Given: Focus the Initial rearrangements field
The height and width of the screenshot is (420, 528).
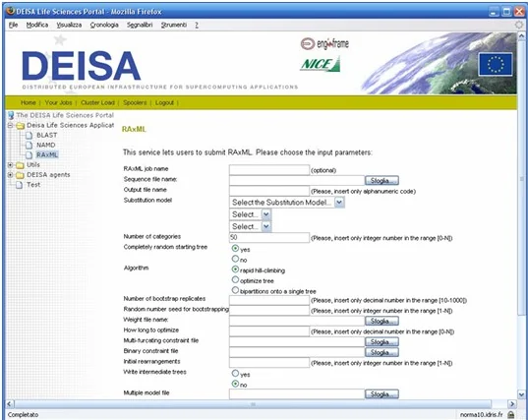Looking at the screenshot, I should point(269,363).
